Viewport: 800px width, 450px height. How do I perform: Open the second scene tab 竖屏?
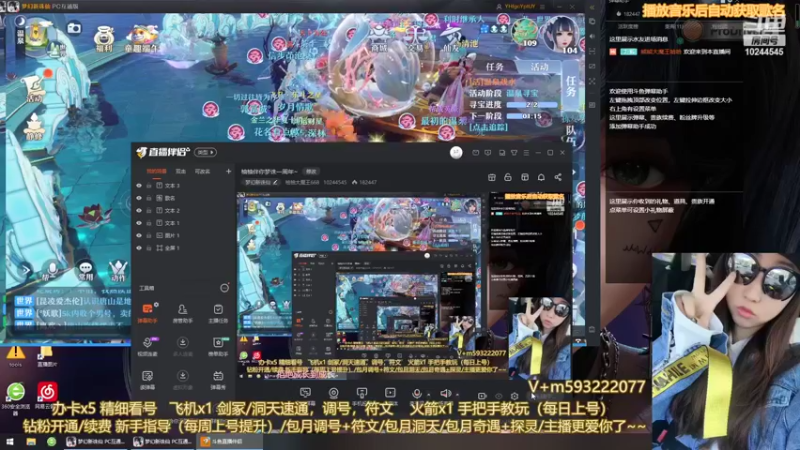pyautogui.click(x=181, y=171)
